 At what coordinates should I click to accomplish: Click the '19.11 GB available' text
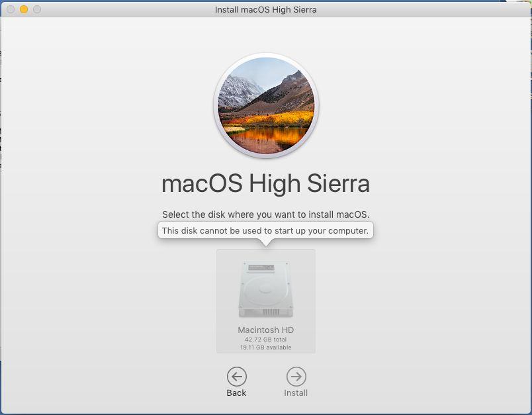click(x=265, y=347)
